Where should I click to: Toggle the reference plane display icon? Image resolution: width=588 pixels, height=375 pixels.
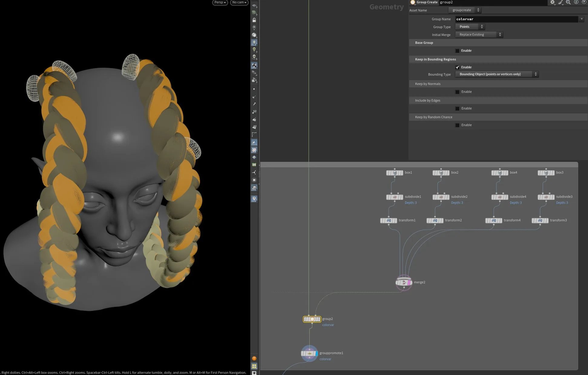point(254,6)
